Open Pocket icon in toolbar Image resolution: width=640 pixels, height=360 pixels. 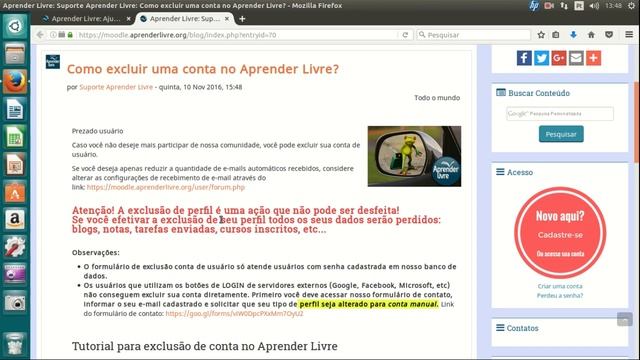pos(609,35)
